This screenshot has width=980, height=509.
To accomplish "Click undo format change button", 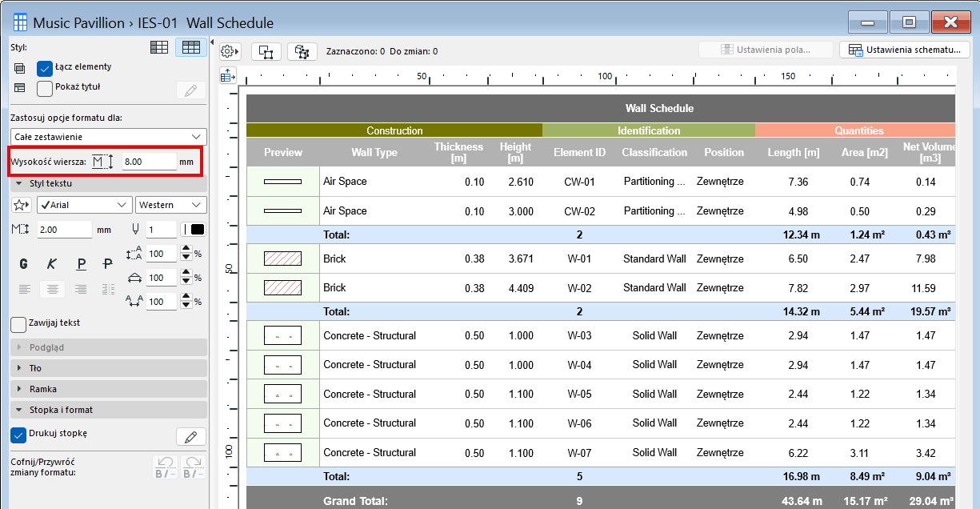I will click(x=165, y=467).
